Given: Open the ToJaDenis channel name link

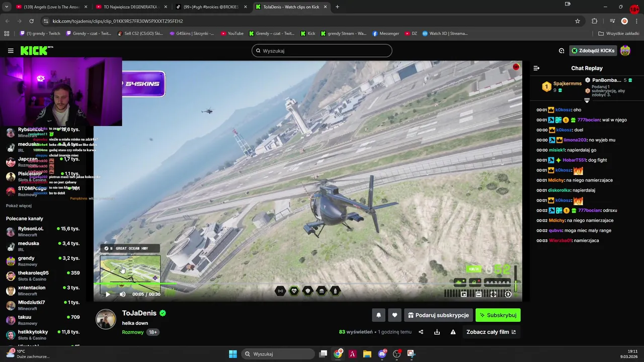Looking at the screenshot, I should pyautogui.click(x=139, y=313).
